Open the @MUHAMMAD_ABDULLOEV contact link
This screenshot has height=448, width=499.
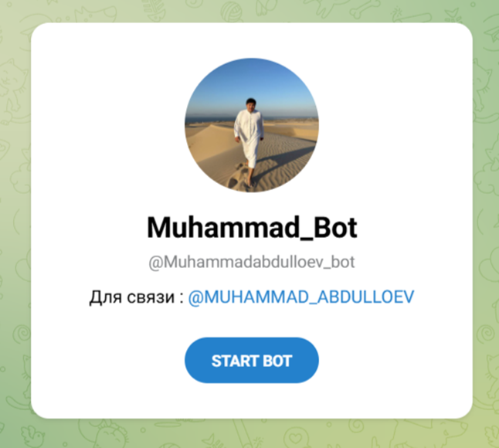pos(301,297)
